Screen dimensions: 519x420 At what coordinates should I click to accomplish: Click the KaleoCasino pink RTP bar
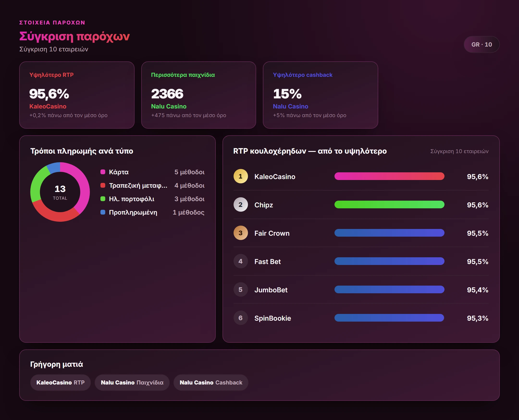389,176
